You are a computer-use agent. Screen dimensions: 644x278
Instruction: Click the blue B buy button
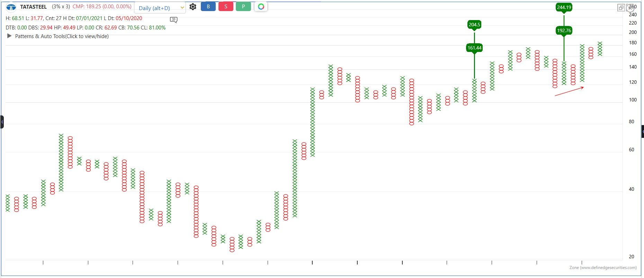point(208,7)
